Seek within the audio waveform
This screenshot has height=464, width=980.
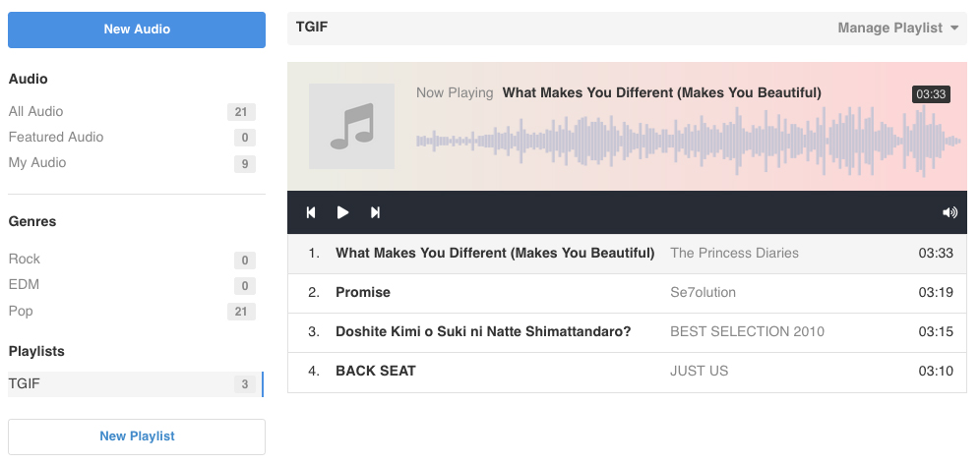pyautogui.click(x=688, y=142)
